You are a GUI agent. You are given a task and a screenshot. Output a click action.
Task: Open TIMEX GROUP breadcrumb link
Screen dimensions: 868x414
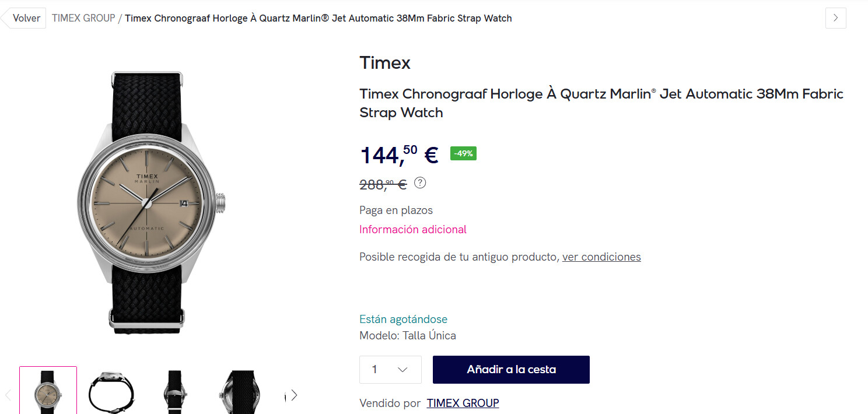83,18
